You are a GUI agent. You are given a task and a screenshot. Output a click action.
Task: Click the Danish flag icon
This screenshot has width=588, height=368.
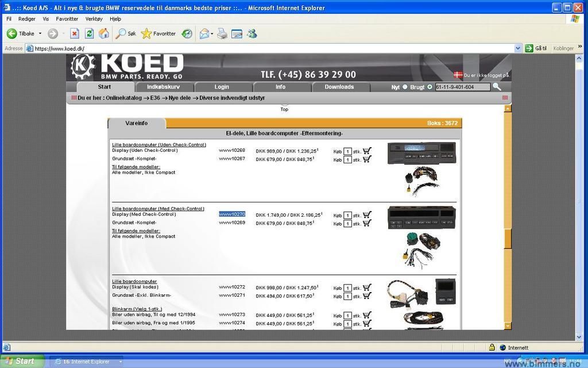click(x=458, y=75)
